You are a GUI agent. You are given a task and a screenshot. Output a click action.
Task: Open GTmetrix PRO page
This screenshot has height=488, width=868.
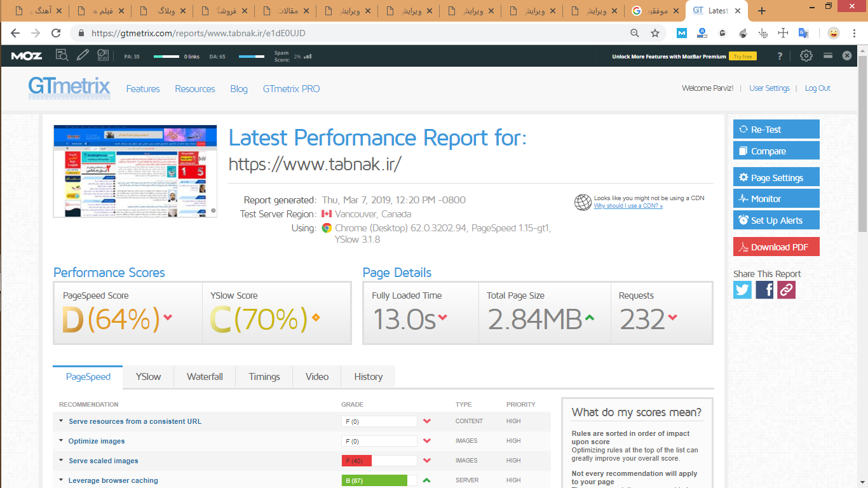[292, 89]
